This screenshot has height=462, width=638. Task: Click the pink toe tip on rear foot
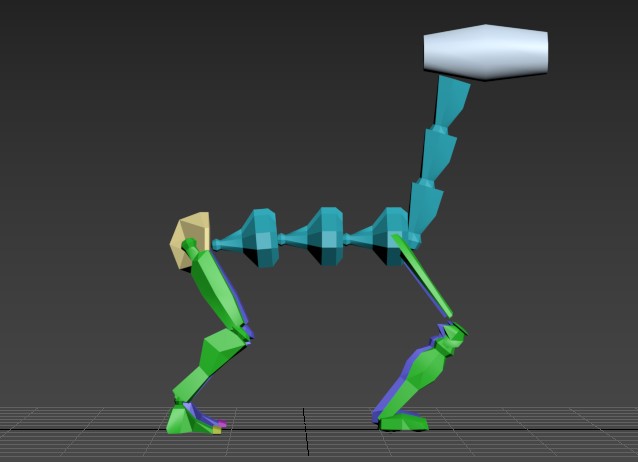(223, 426)
